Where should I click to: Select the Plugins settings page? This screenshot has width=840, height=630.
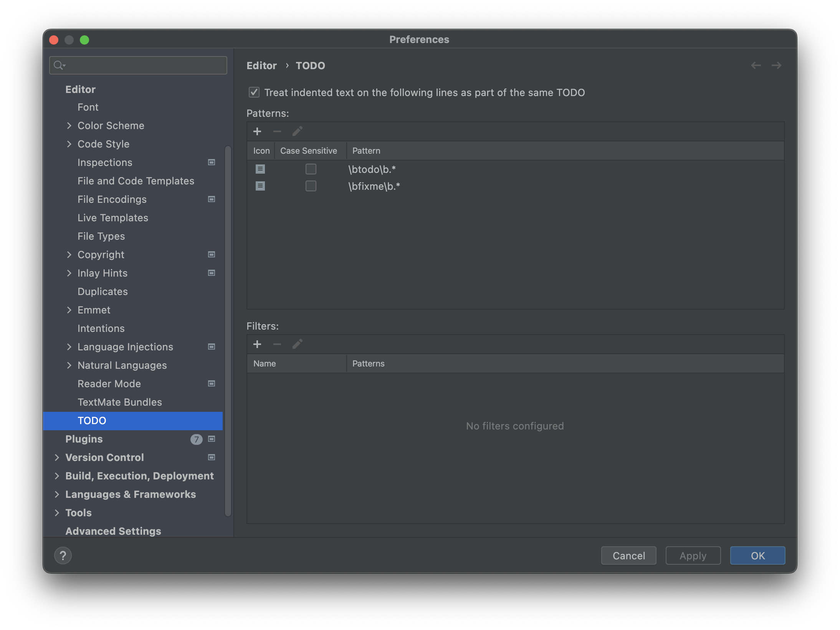click(84, 439)
